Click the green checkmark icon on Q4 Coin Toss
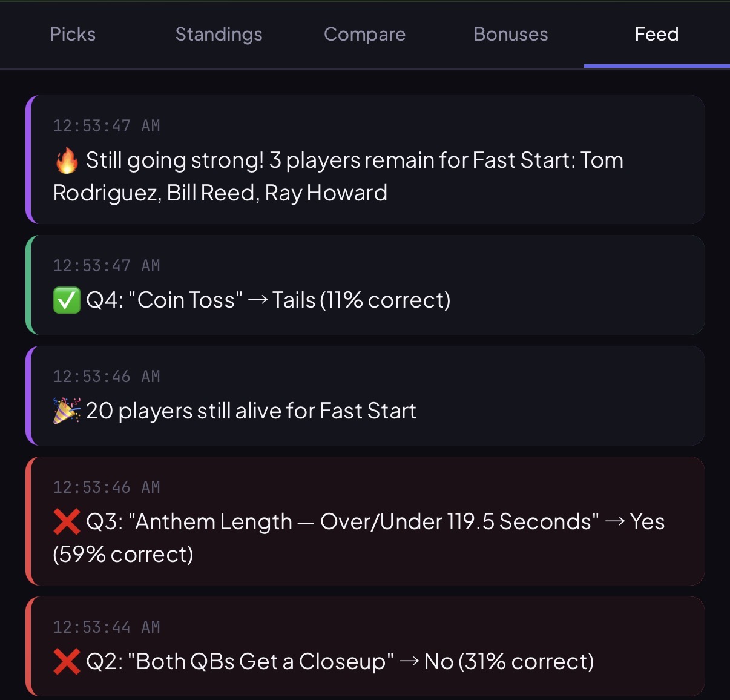The height and width of the screenshot is (700, 730). [x=67, y=300]
